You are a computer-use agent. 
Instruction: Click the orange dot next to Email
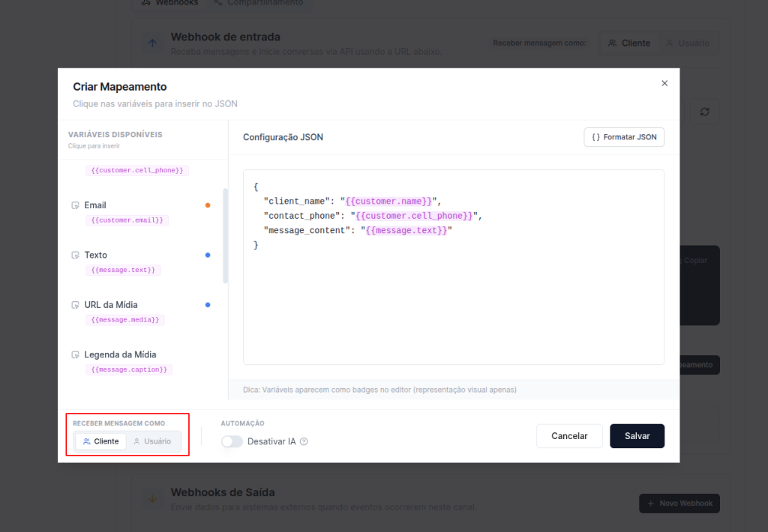point(208,205)
